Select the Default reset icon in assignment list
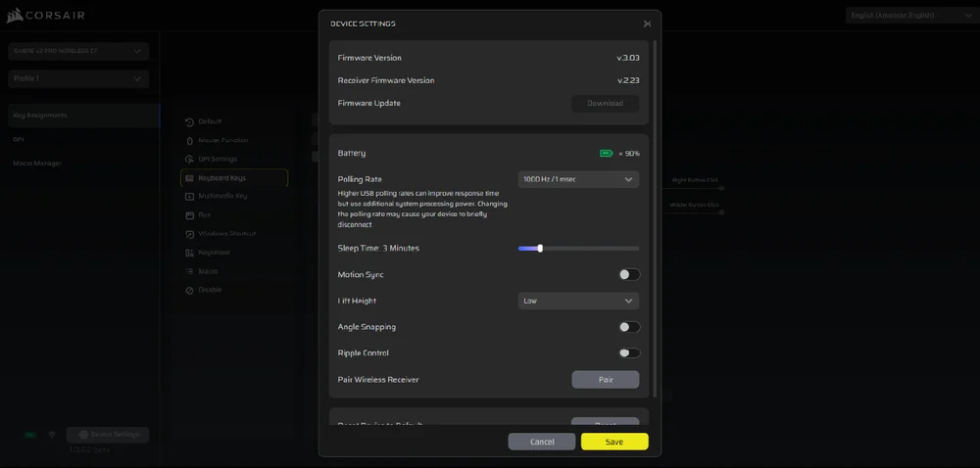The height and width of the screenshot is (468, 980). (190, 122)
